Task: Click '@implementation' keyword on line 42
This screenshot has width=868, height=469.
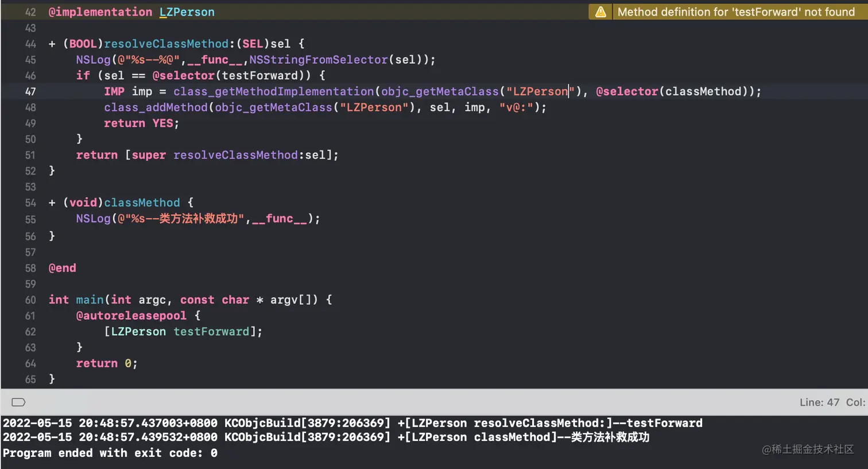Action: (100, 12)
